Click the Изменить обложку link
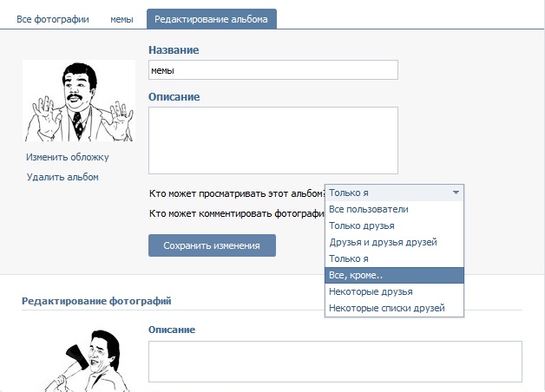Image resolution: width=545 pixels, height=392 pixels. pos(68,157)
